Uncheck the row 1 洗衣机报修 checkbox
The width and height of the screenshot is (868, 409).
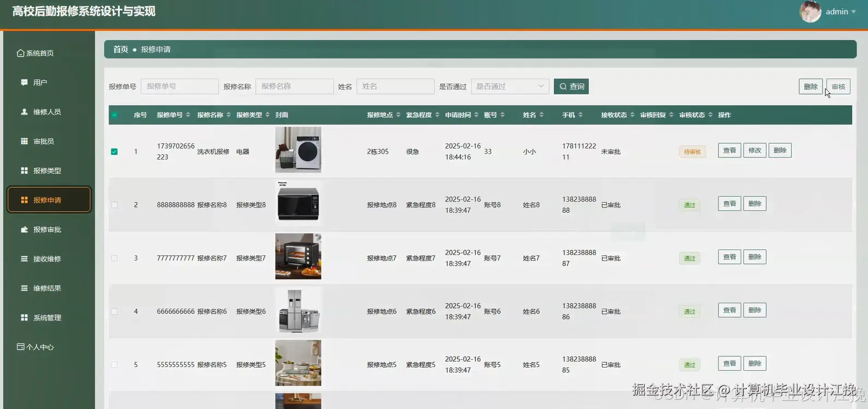[114, 151]
